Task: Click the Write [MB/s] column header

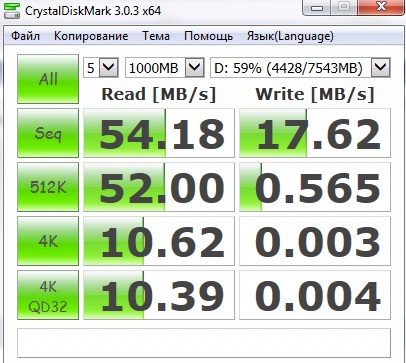Action: (315, 94)
